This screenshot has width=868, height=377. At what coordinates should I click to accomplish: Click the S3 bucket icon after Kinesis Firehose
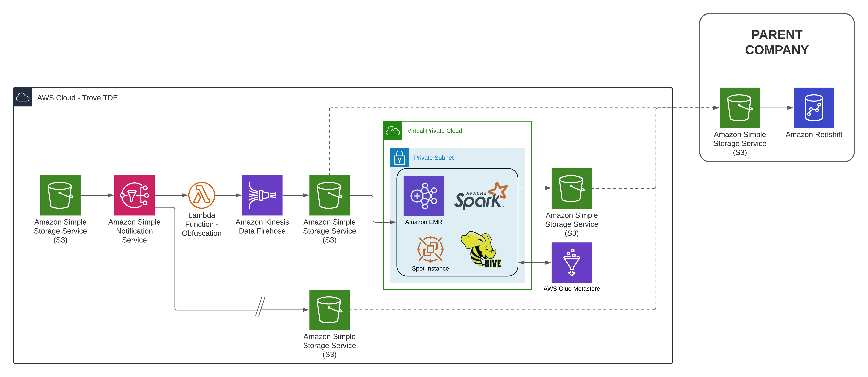tap(329, 195)
